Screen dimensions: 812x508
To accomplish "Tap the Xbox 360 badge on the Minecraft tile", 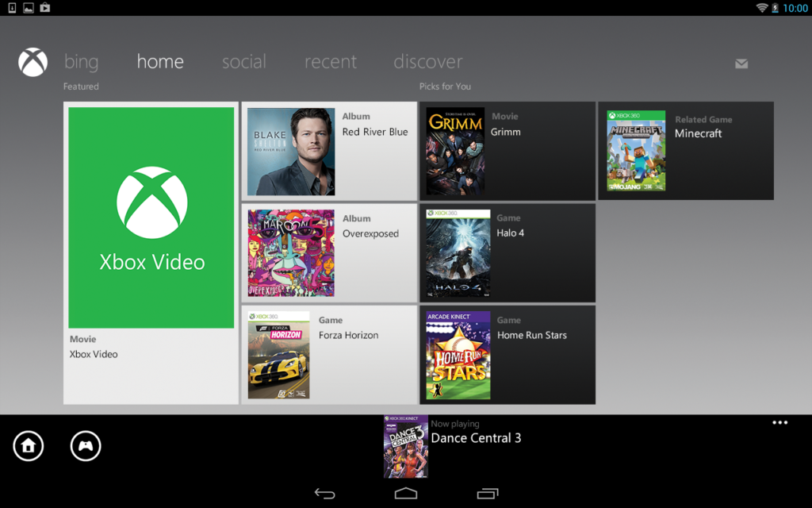I will (626, 116).
